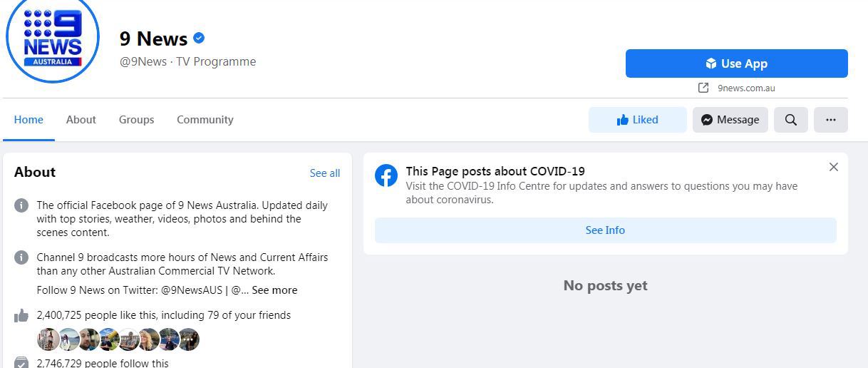The image size is (868, 368).
Task: Click the Facebook logo in the COVID-19 notice
Action: click(x=386, y=175)
